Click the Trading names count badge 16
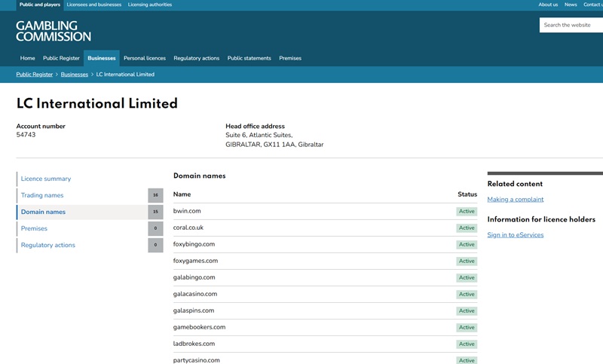 [x=155, y=195]
